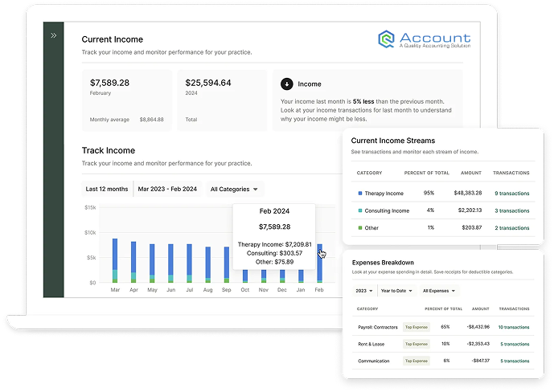Click the Income down-arrow circle icon
This screenshot has width=554, height=392.
(287, 84)
